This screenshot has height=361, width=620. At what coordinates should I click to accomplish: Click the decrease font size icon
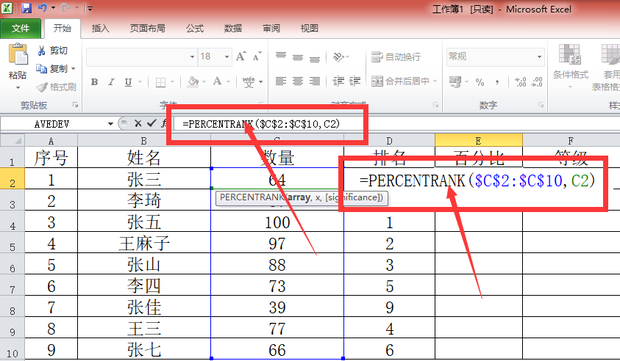point(257,57)
